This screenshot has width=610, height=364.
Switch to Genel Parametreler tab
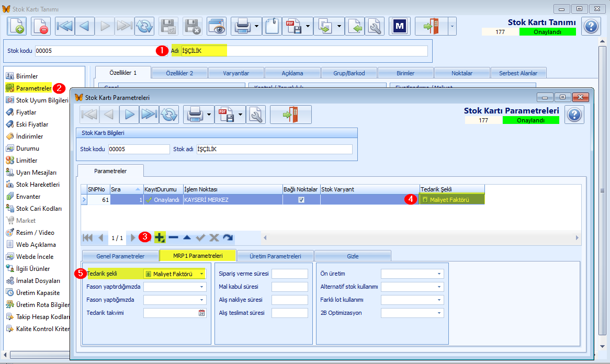coord(120,256)
